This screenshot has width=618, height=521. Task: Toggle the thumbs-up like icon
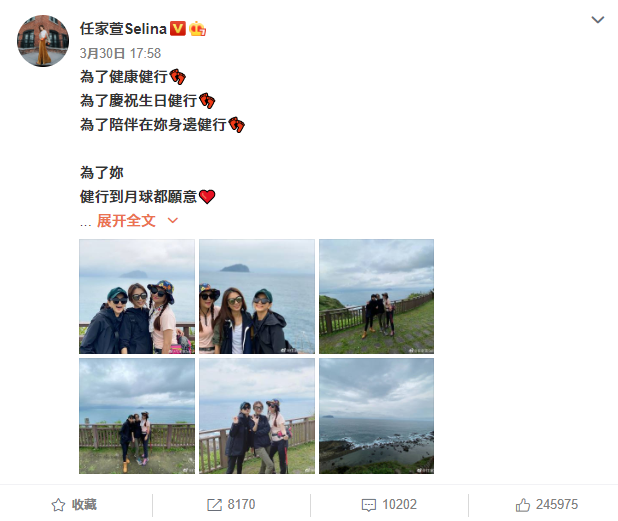coord(523,505)
